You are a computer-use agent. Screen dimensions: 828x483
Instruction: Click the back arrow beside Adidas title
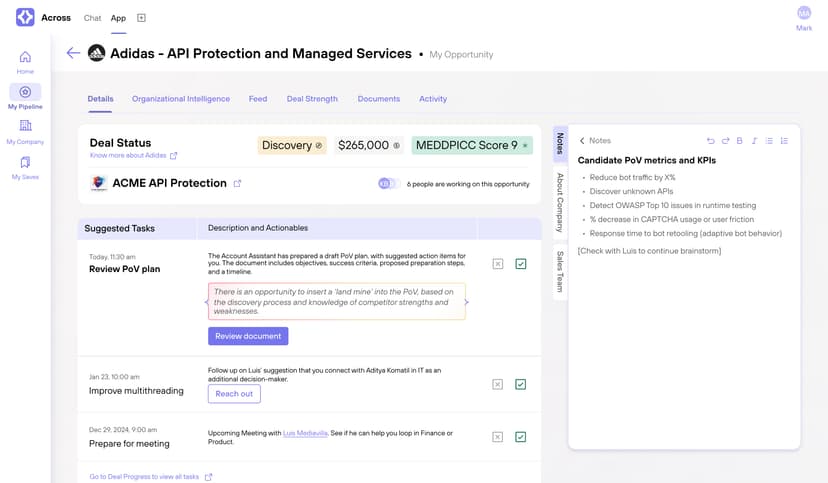click(73, 53)
